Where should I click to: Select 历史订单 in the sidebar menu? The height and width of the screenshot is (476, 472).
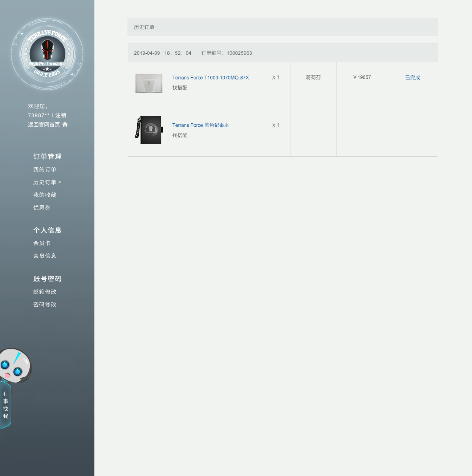[x=45, y=182]
